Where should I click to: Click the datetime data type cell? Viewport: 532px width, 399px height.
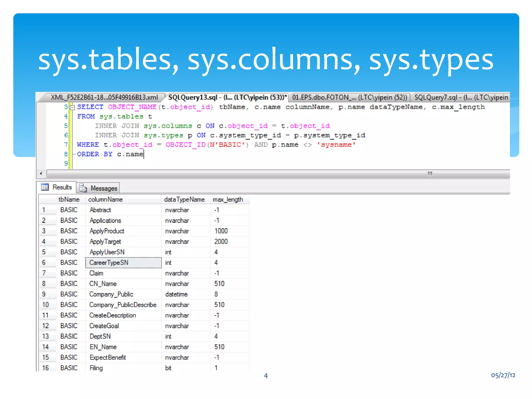click(176, 294)
